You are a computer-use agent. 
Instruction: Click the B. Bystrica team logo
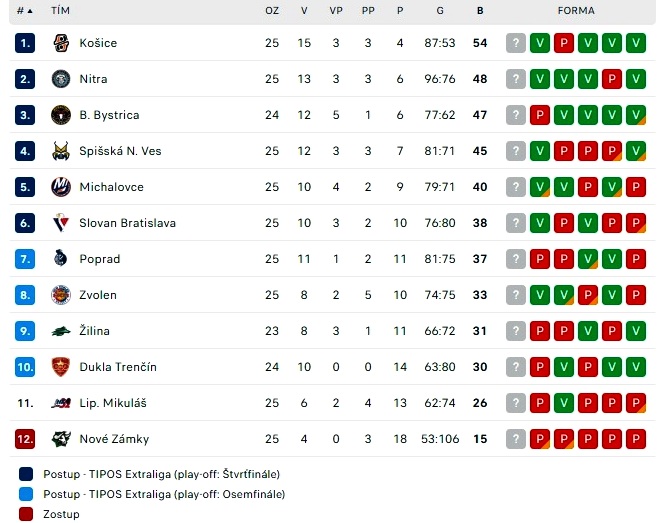click(61, 115)
